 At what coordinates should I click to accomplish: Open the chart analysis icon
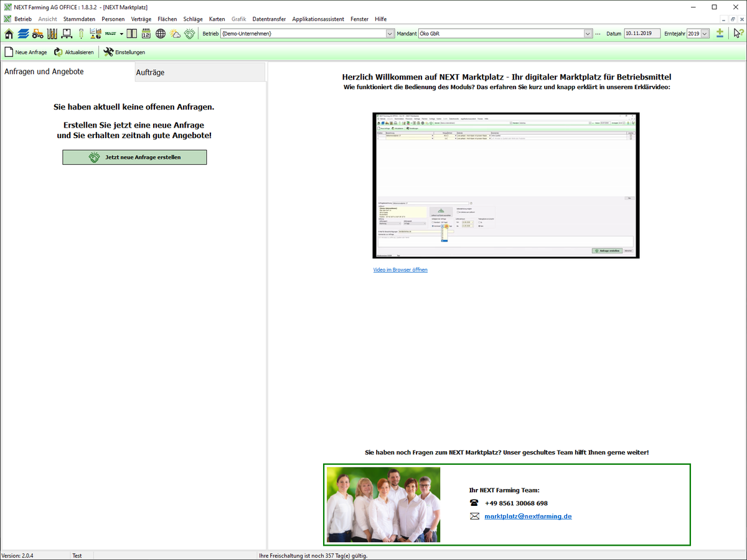[x=96, y=34]
